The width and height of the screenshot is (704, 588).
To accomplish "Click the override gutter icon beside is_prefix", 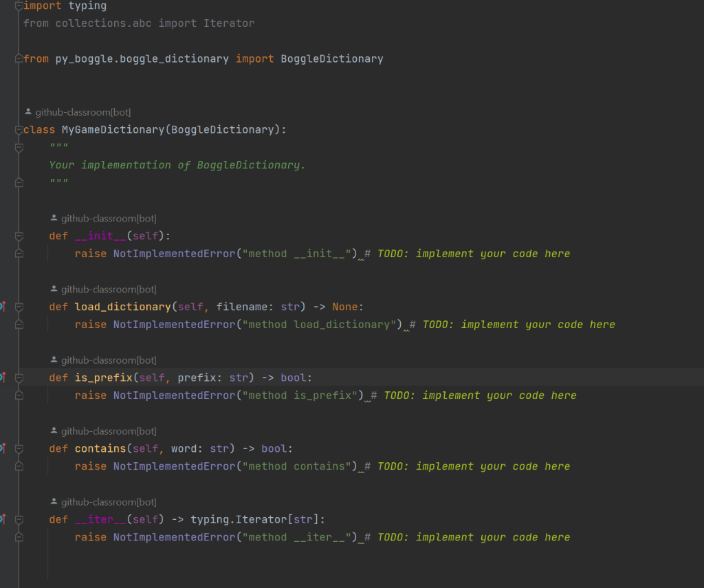I will pyautogui.click(x=3, y=378).
